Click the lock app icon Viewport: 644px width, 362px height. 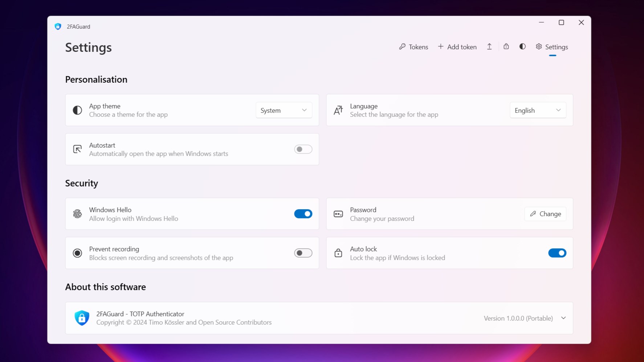pos(506,46)
